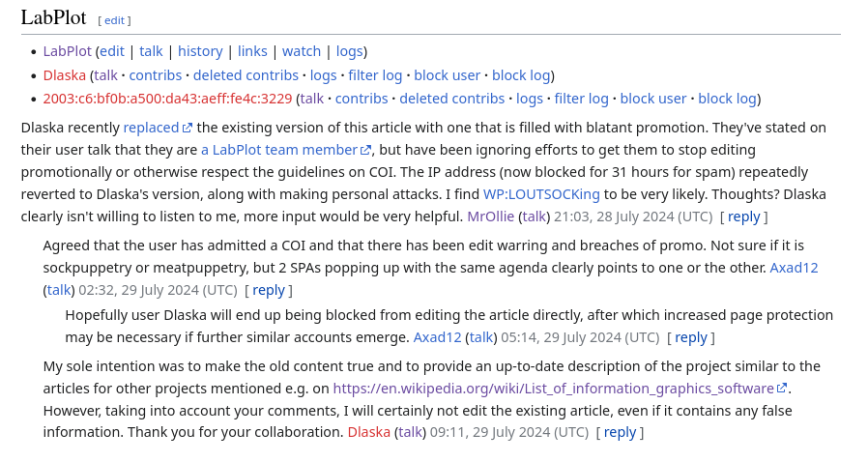Visit MrOllie's user page
This screenshot has height=462, width=868.
[x=491, y=217]
